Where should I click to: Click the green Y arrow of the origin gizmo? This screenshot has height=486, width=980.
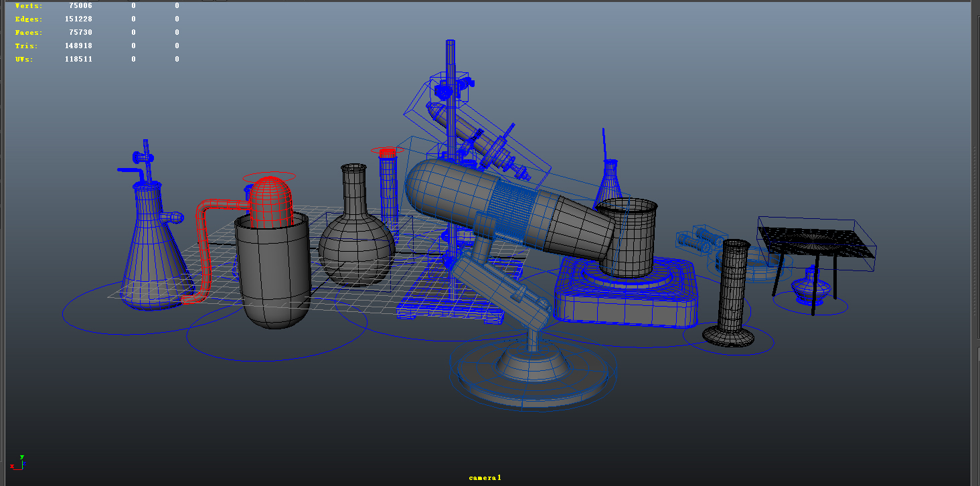click(22, 465)
